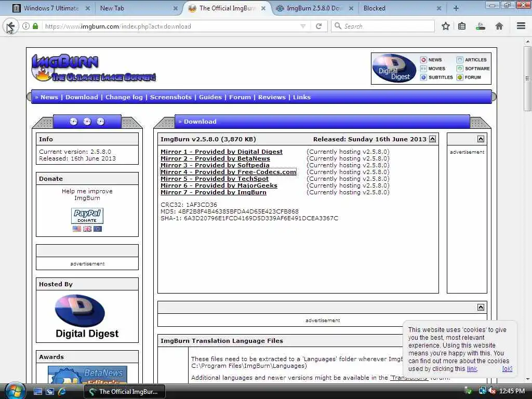Open Change log in the navigation bar
532x399 pixels.
pos(124,97)
